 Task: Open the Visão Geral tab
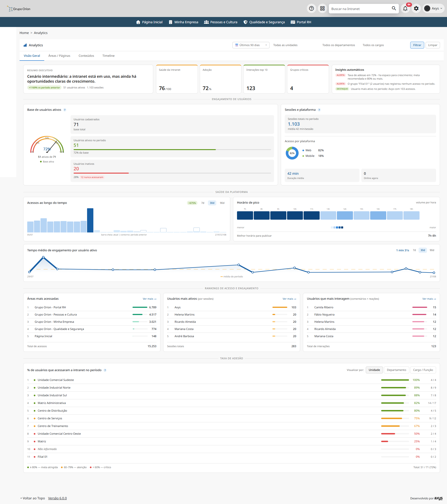(32, 56)
